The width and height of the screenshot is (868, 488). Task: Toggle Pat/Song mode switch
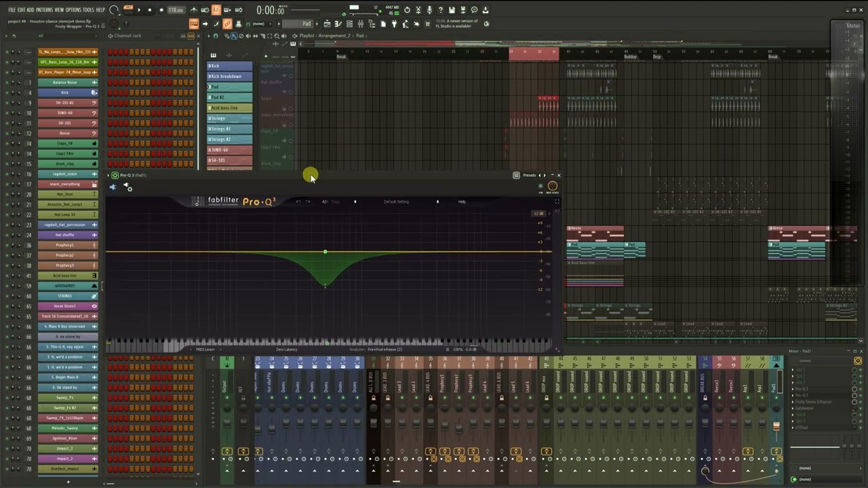127,10
